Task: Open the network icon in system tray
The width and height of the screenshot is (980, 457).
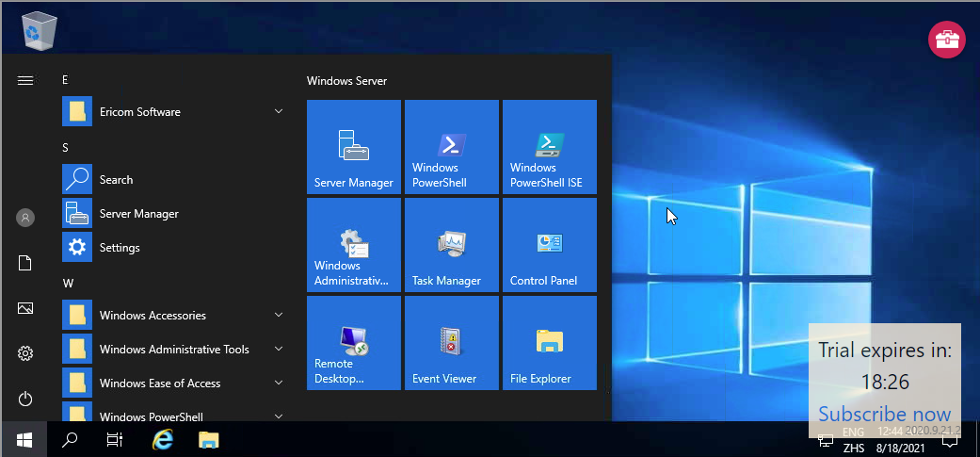Action: tap(826, 441)
